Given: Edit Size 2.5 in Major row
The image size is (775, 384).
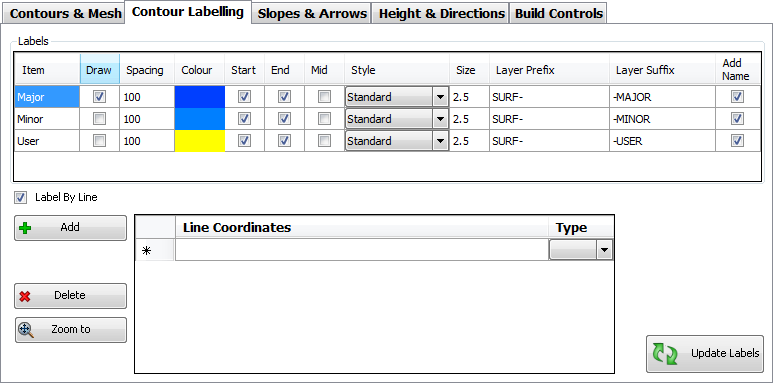Looking at the screenshot, I should click(x=469, y=97).
